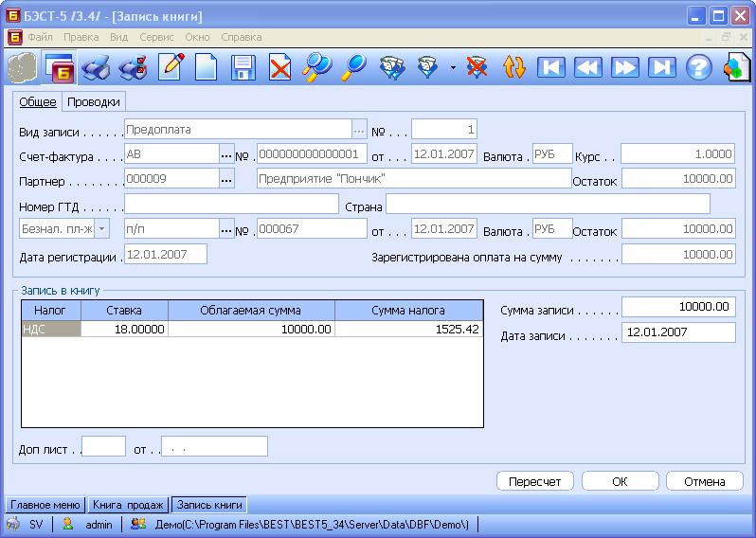Click the taxable amount cell 10000.00
The image size is (756, 538).
point(251,330)
